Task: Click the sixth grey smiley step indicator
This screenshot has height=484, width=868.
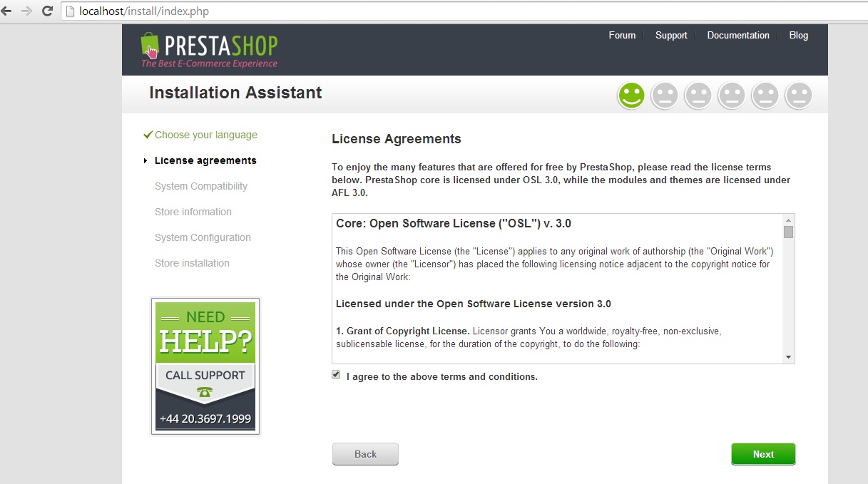Action: (799, 96)
